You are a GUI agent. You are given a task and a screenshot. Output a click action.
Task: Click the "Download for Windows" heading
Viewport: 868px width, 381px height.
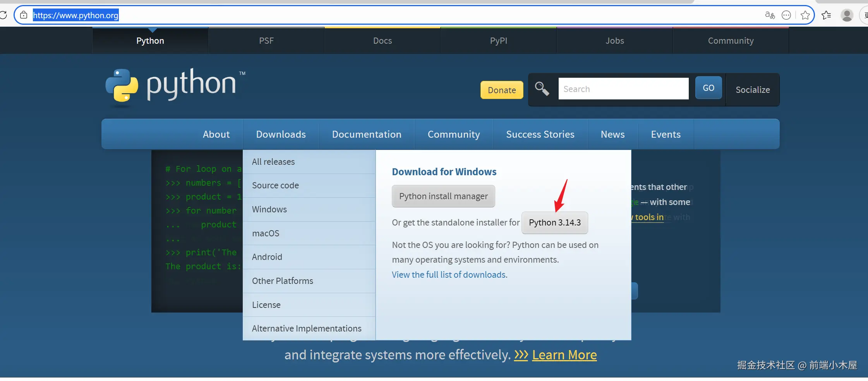[x=444, y=172]
